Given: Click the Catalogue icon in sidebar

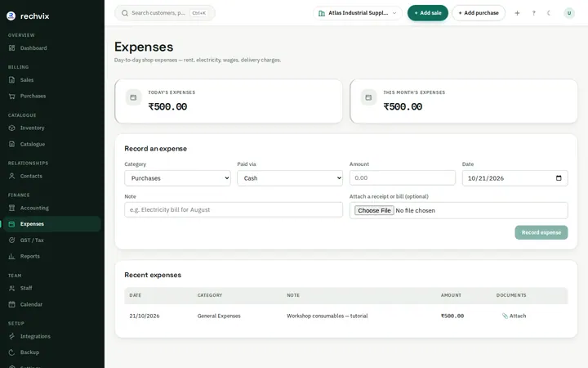Looking at the screenshot, I should click(12, 144).
